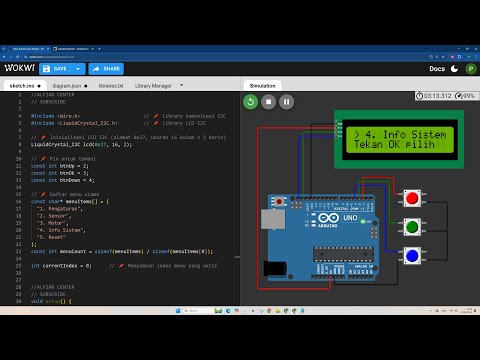Click the Wokwi logo
This screenshot has height=360, width=480.
19,68
